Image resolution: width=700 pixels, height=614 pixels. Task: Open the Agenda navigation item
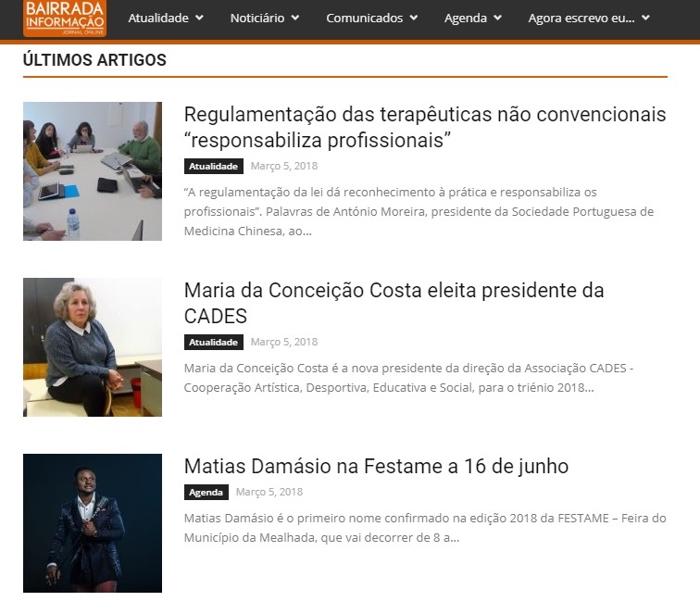[x=465, y=18]
